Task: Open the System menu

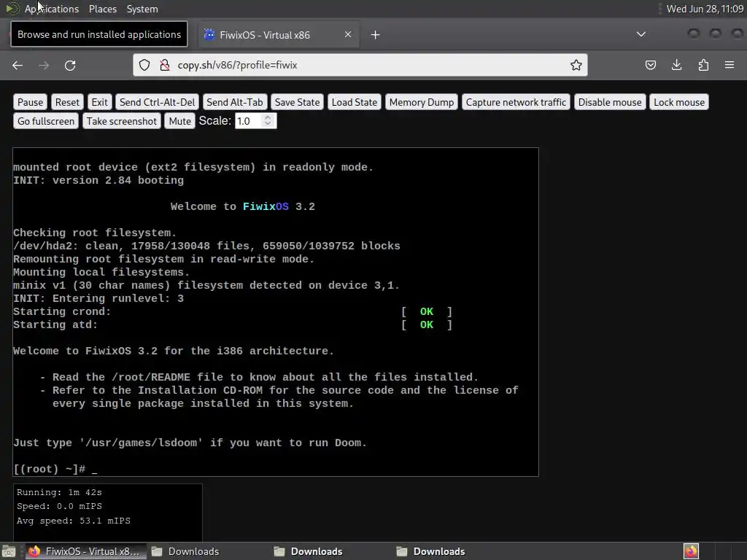Action: point(142,9)
